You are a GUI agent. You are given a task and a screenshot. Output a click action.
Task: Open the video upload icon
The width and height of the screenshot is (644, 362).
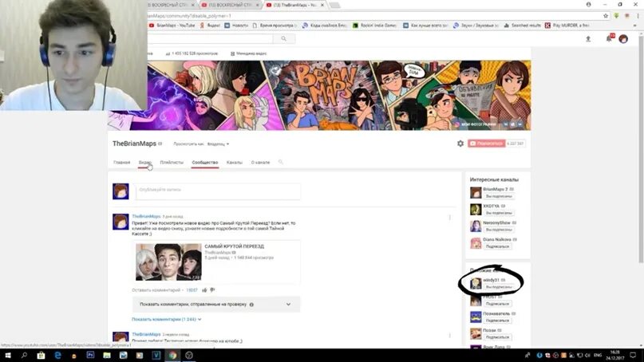[587, 38]
